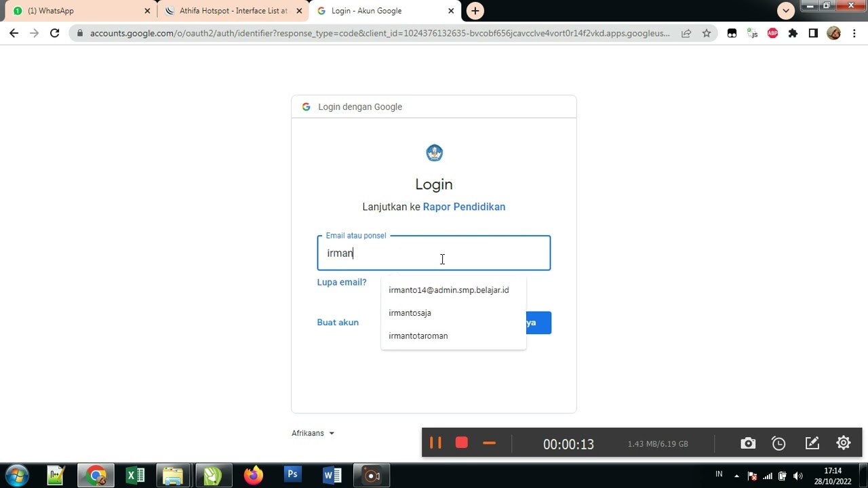Stop the screen recording
The width and height of the screenshot is (868, 488).
click(x=461, y=443)
